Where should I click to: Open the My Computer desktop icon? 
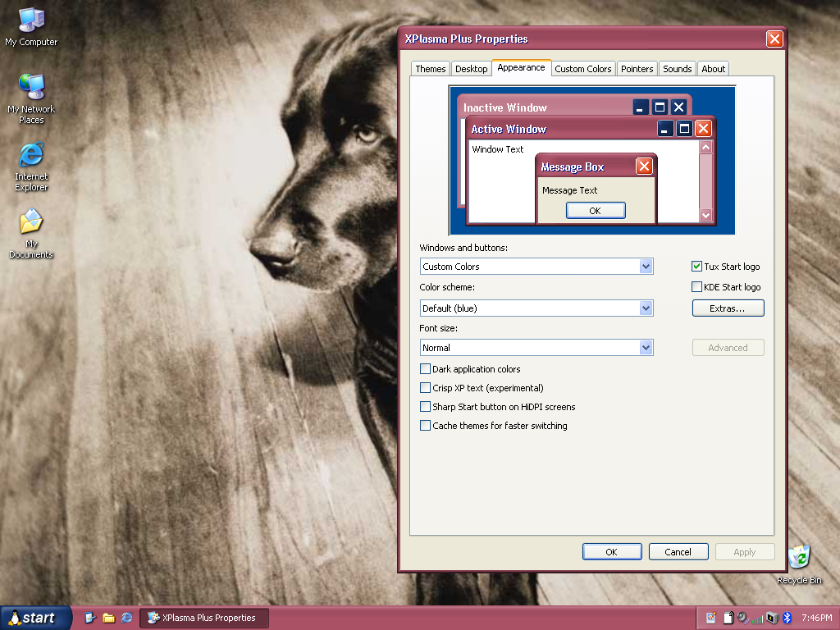tap(31, 27)
